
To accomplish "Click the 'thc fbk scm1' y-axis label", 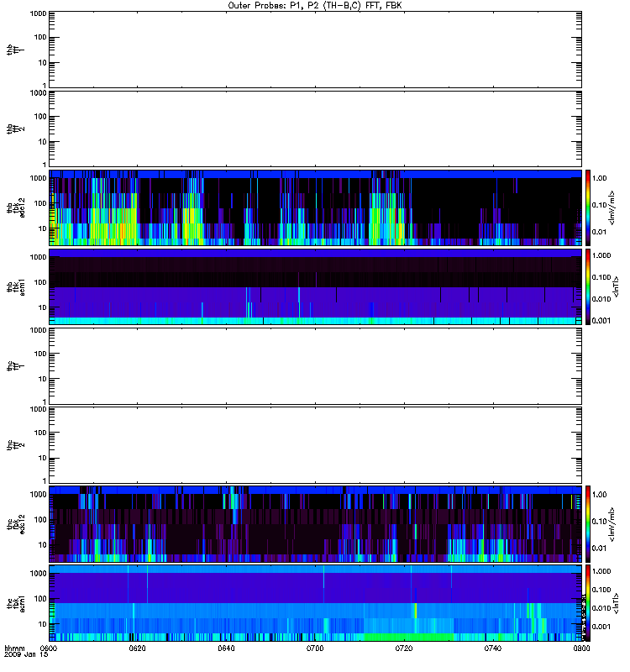I will 16,603.
